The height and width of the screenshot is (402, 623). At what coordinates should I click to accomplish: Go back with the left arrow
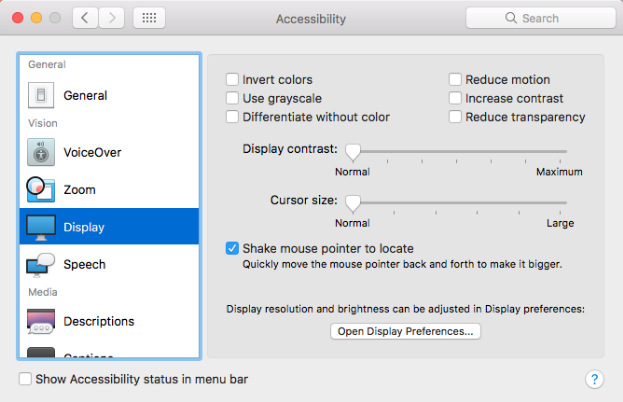point(85,18)
